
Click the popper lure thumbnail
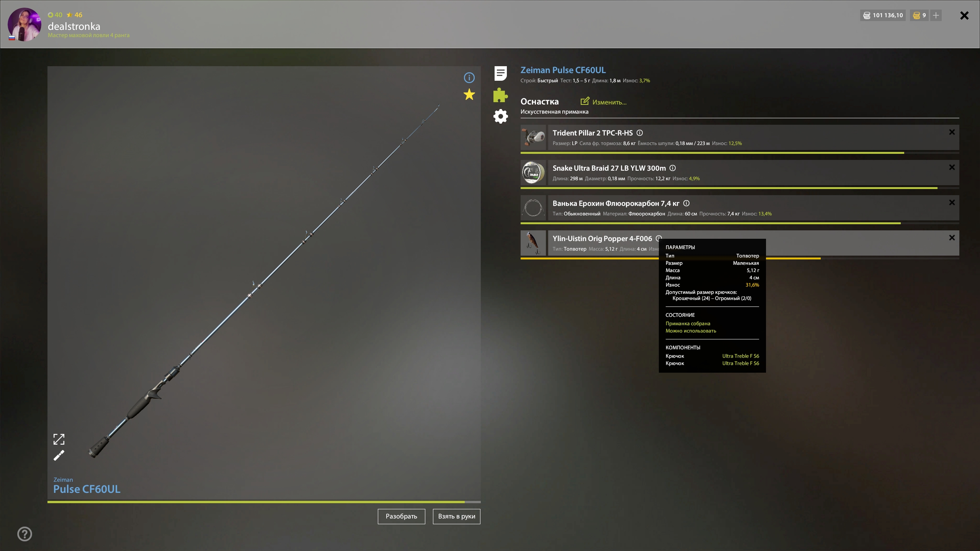[x=533, y=243]
